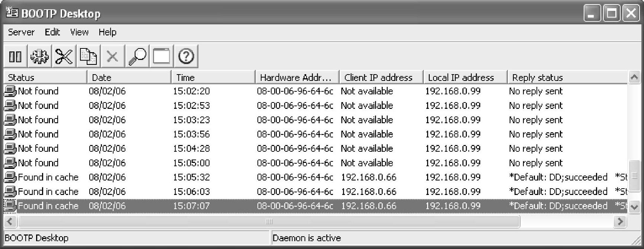Select the Not found entry at 15:02:20

click(x=38, y=91)
